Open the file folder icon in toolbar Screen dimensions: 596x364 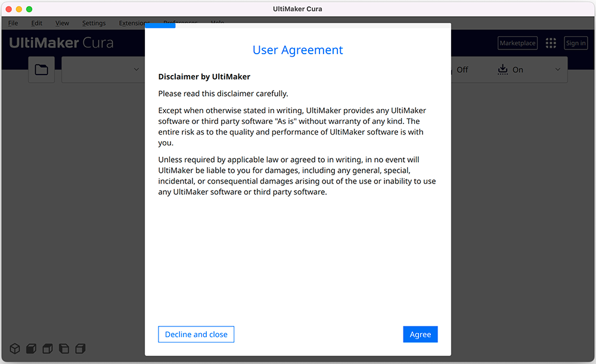pyautogui.click(x=42, y=70)
